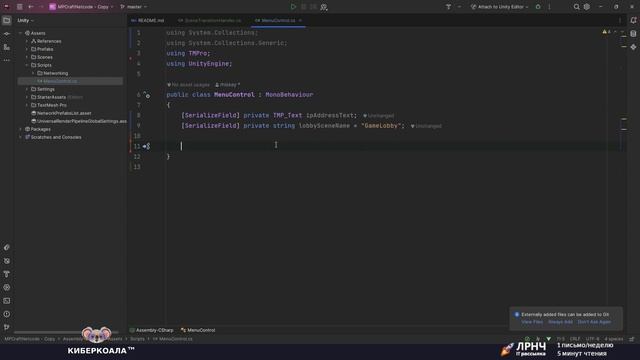
Task: Open the Unity view selector dropdown
Action: 25,20
